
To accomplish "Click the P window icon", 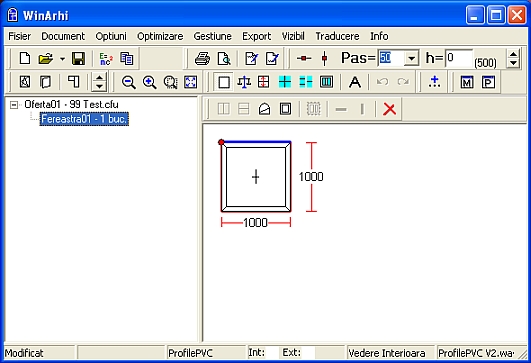I will pos(488,82).
